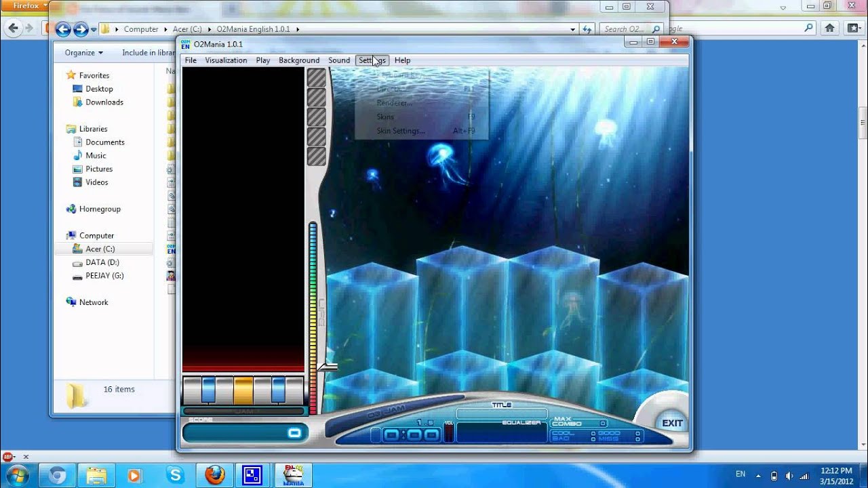The height and width of the screenshot is (488, 868).
Task: Open Documents library in sidebar
Action: [105, 142]
